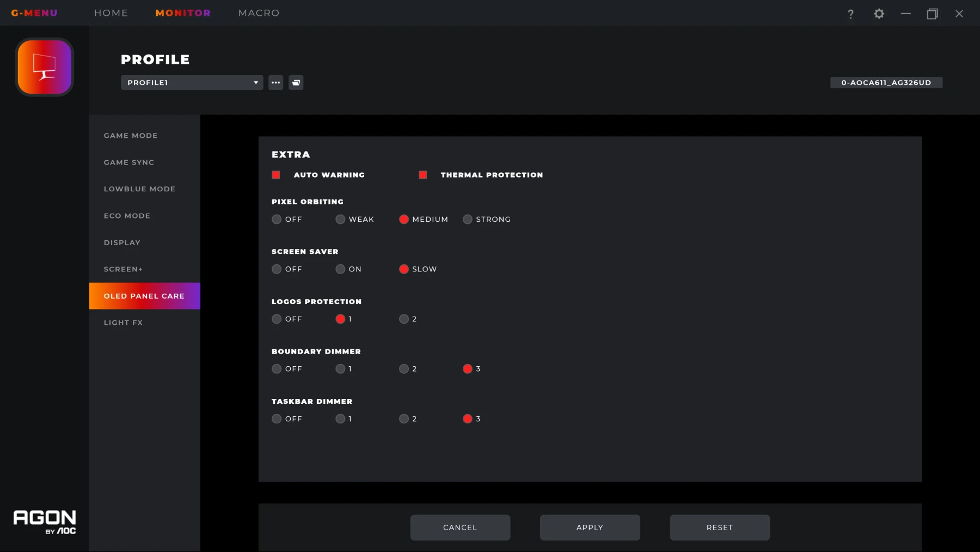Set BOUNDARY DIMMER to 1
Viewport: 980px width, 552px height.
tap(340, 368)
